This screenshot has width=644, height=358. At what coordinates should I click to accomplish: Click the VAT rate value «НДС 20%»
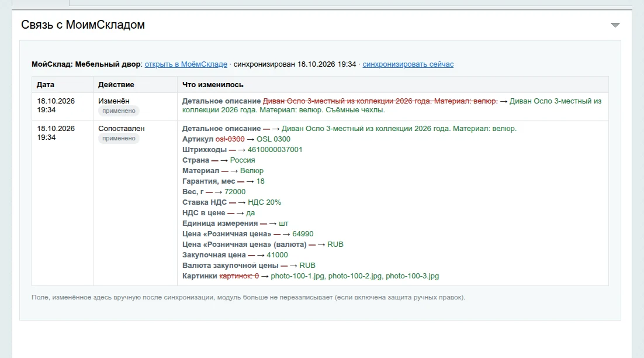(x=265, y=202)
